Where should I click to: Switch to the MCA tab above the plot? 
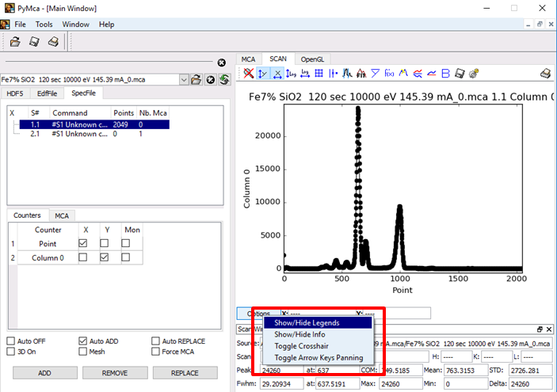pyautogui.click(x=248, y=59)
